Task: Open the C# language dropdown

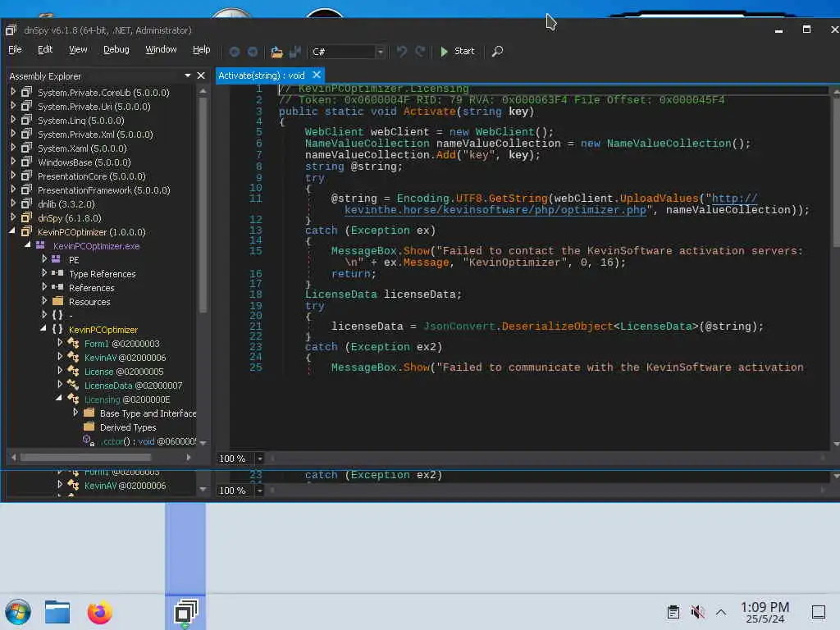Action: (x=380, y=52)
